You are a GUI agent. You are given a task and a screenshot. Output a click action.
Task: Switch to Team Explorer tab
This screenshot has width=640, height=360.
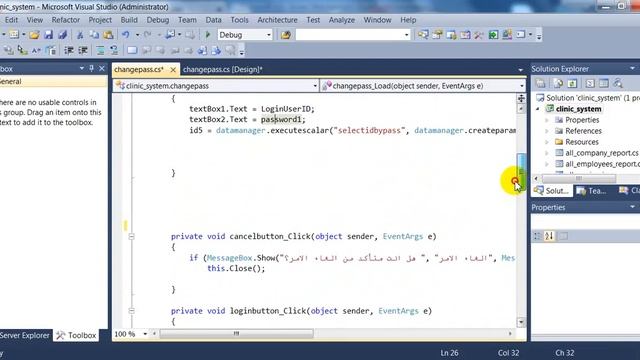coord(591,191)
